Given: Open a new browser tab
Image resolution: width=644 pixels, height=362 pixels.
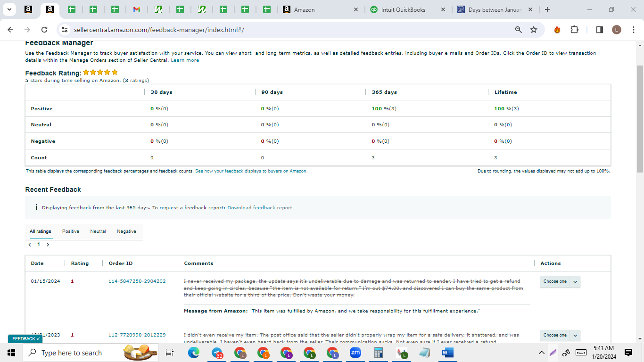Looking at the screenshot, I should 547,9.
